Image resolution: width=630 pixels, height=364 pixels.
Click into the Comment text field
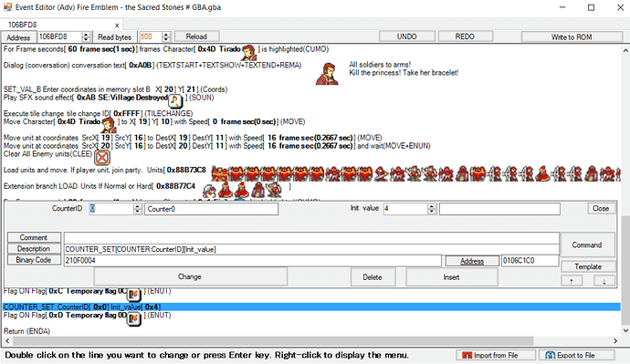tap(311, 237)
